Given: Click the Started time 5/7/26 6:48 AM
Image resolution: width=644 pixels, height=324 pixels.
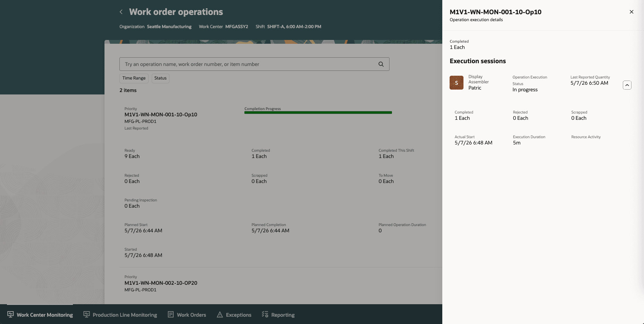Looking at the screenshot, I should [143, 255].
